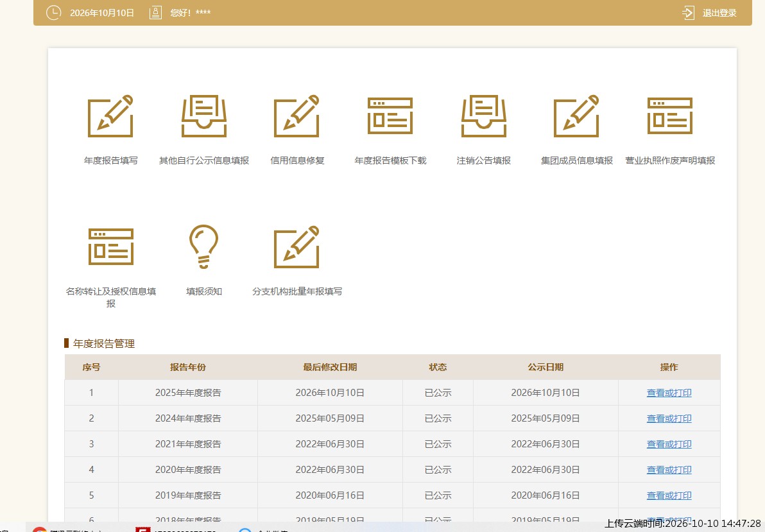
Task: Click the 年度报告管理 section heading
Action: click(104, 343)
